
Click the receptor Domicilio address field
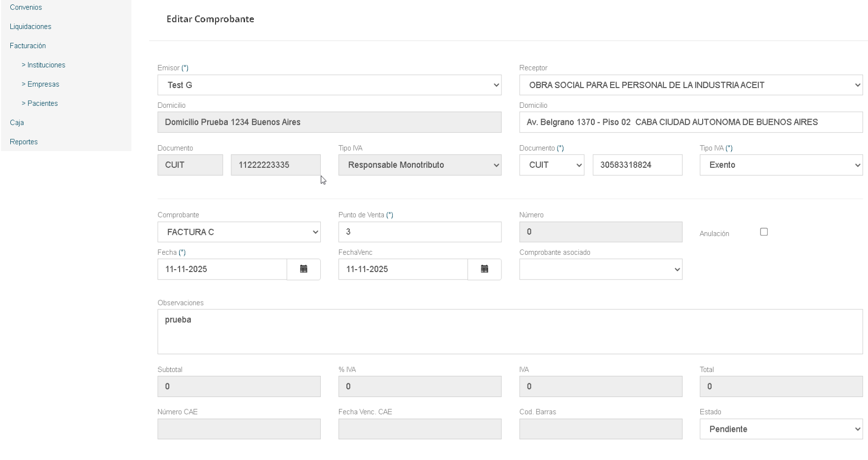[690, 122]
